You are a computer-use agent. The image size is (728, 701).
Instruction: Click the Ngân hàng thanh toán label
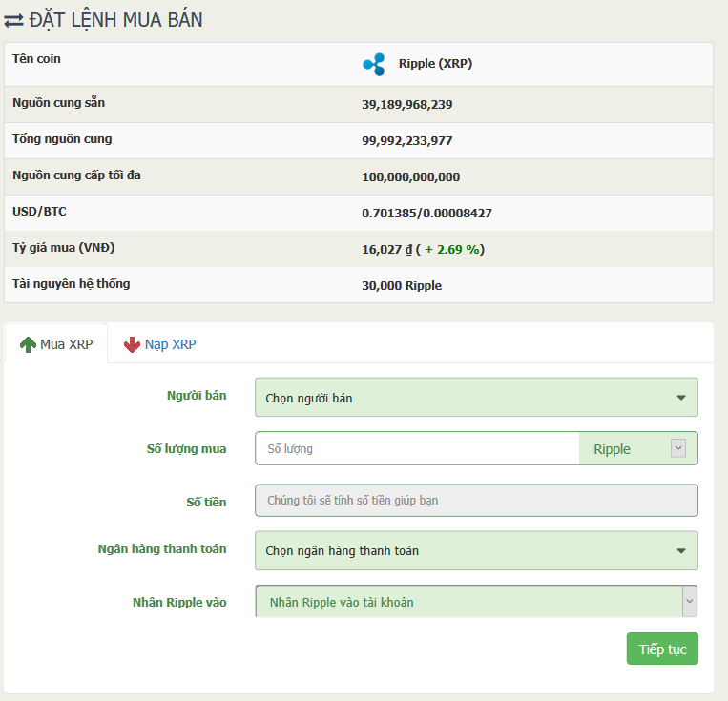[162, 549]
